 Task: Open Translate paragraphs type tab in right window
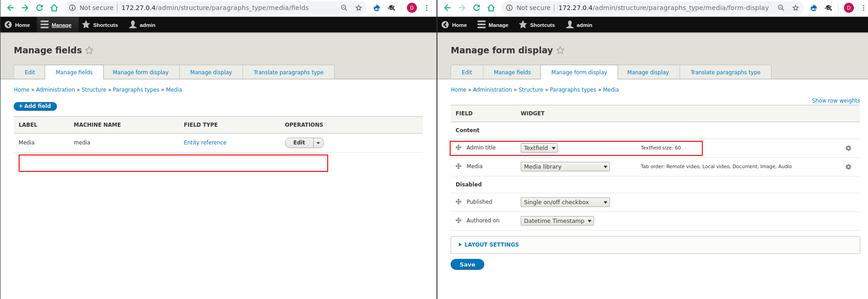tap(725, 72)
